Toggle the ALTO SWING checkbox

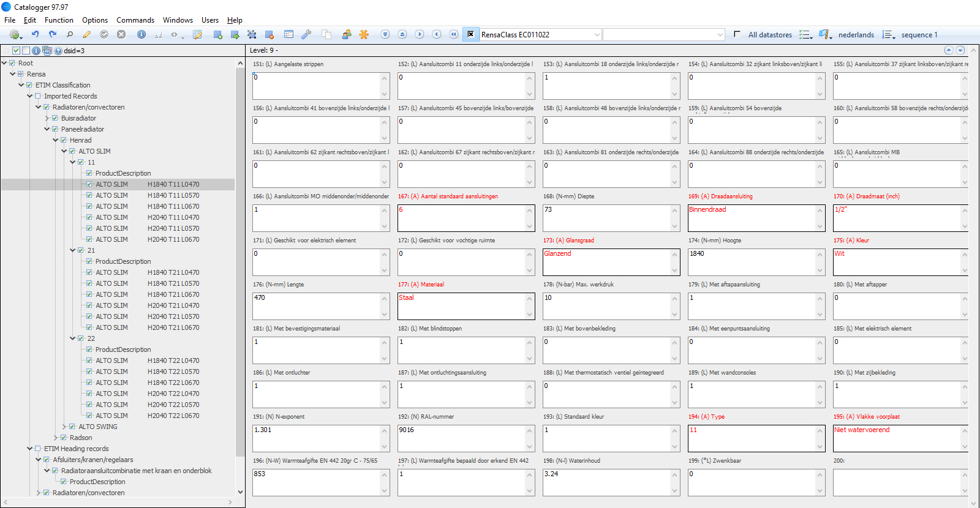[72, 427]
